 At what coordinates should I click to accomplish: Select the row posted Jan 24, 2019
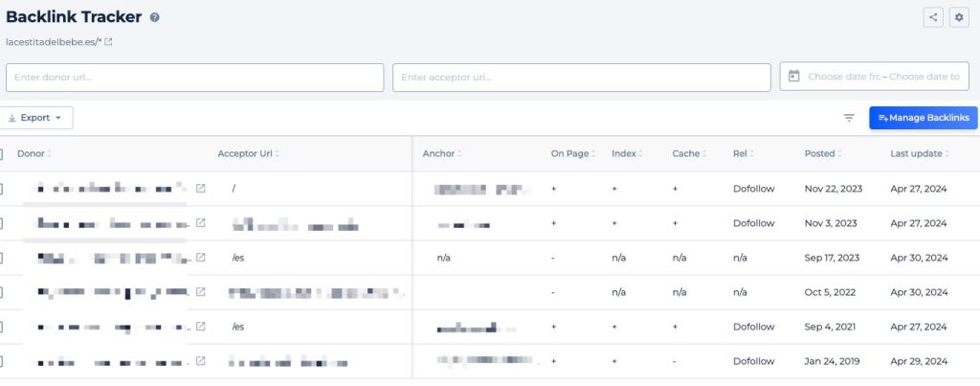coord(1,360)
